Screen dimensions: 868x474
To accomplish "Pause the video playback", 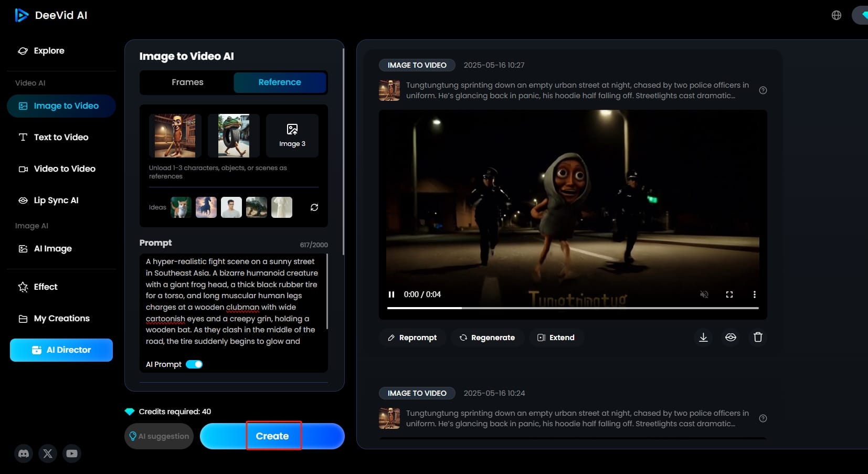I will [391, 294].
